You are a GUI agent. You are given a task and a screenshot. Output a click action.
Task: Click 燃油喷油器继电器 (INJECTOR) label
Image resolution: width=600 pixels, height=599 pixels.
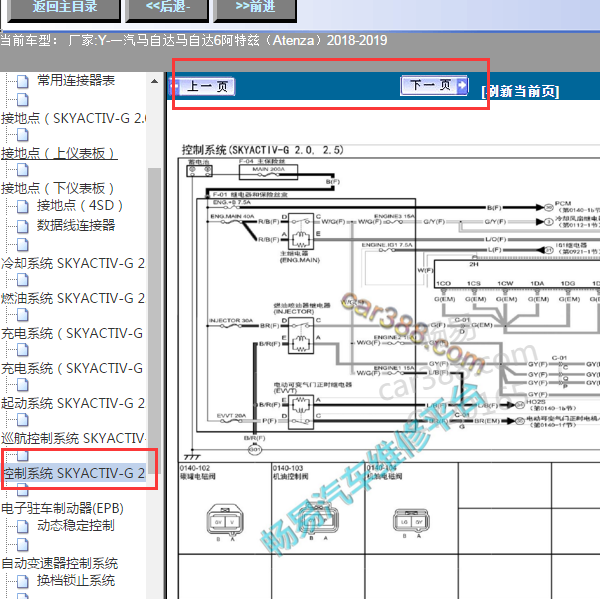[x=302, y=308]
